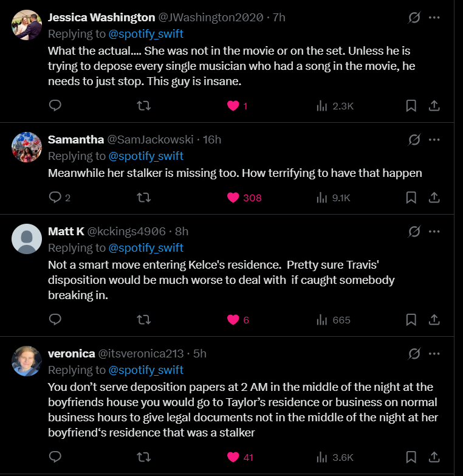Share veronica's tweet
The image size is (463, 476).
click(x=434, y=457)
